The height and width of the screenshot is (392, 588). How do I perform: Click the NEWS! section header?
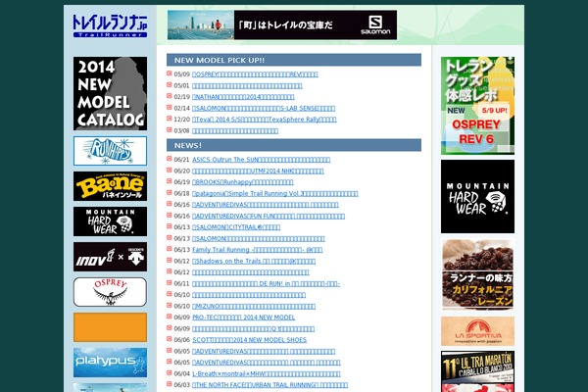pos(294,145)
